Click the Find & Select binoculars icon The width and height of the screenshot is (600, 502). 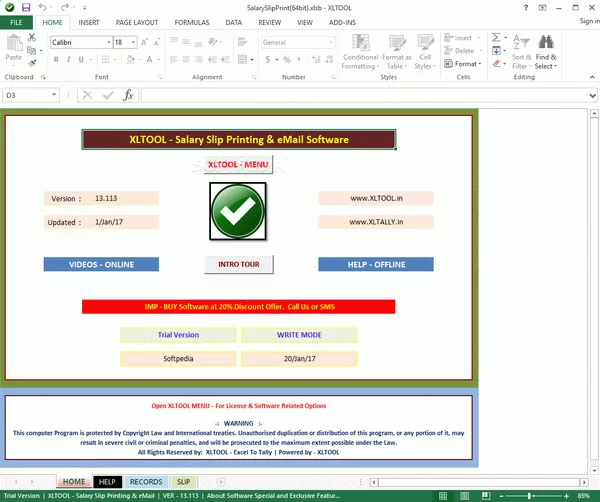click(546, 42)
